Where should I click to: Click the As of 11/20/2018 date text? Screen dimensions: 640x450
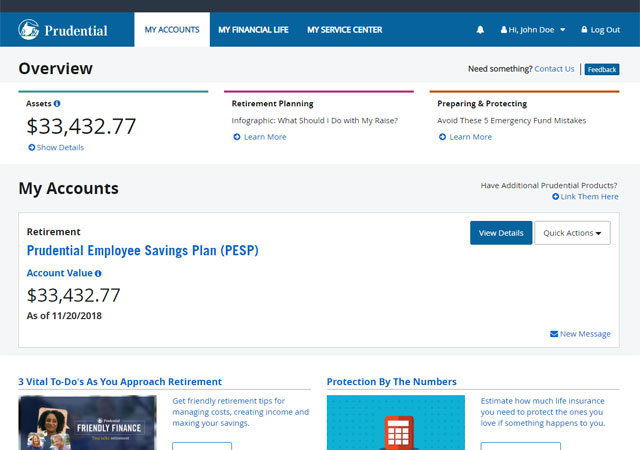64,316
